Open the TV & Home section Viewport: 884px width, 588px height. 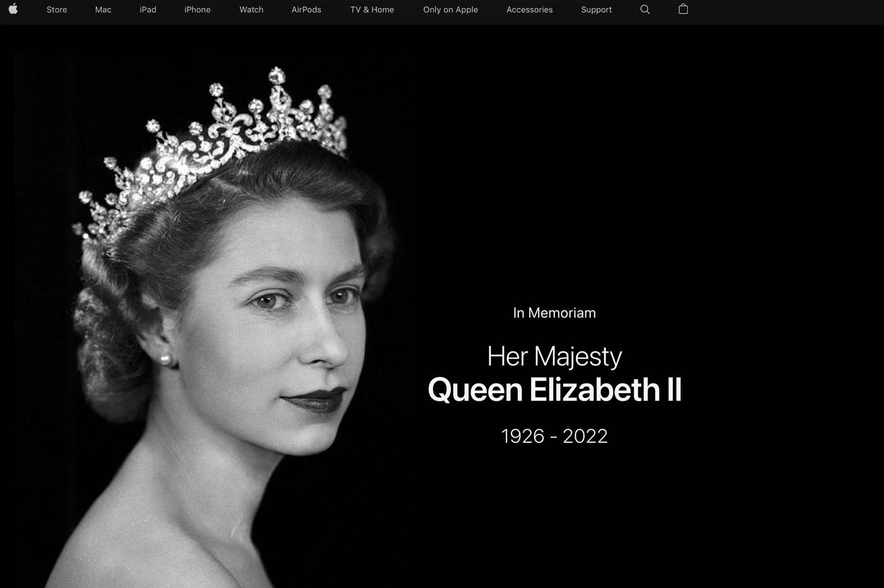372,9
